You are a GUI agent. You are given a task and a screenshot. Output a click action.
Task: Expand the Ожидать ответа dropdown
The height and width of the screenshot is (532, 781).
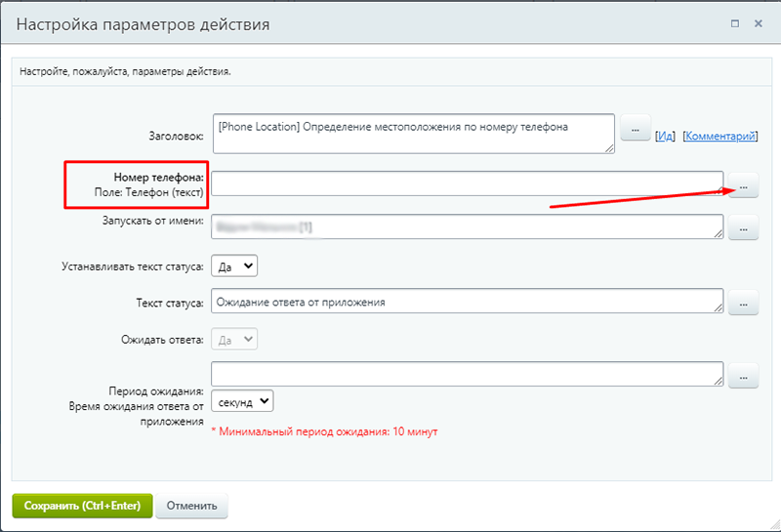pyautogui.click(x=234, y=339)
